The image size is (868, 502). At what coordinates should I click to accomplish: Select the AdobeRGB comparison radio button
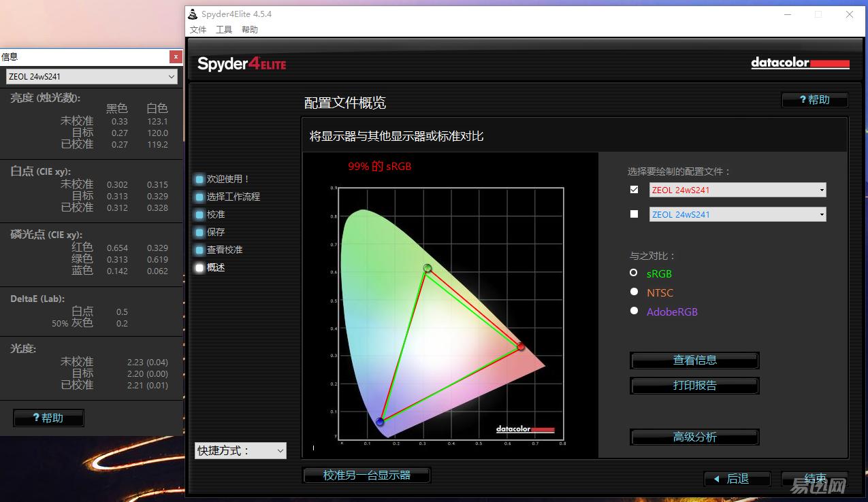pos(634,311)
